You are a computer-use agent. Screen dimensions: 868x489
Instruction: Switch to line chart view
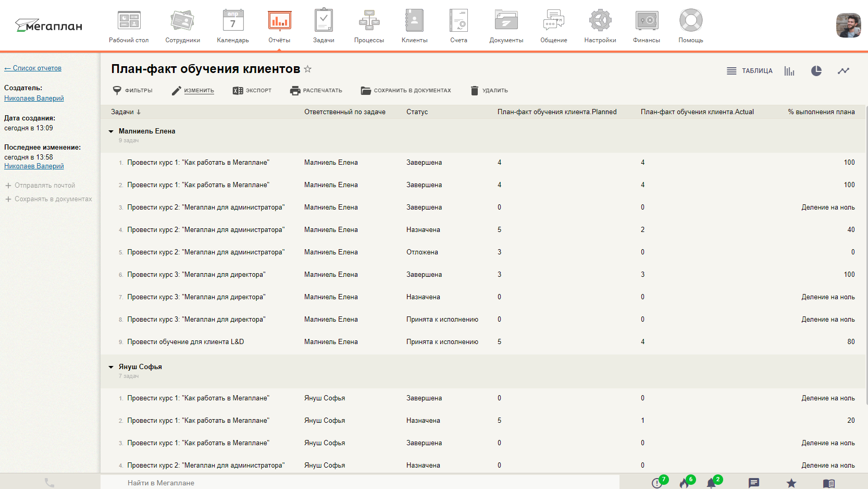click(844, 71)
